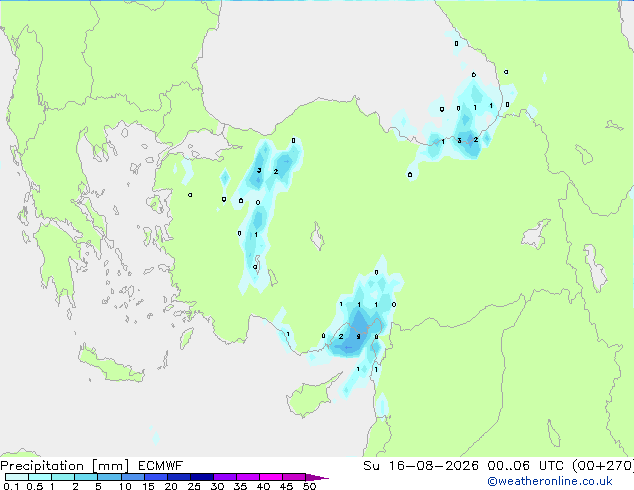
Task: Click the 1–2 mm legend color swatch
Action: [63, 477]
